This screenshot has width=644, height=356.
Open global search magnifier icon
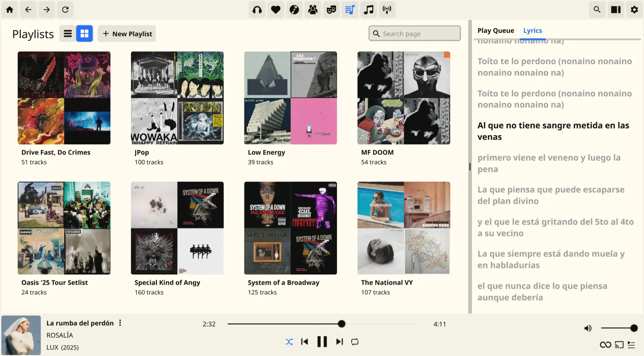click(x=597, y=9)
